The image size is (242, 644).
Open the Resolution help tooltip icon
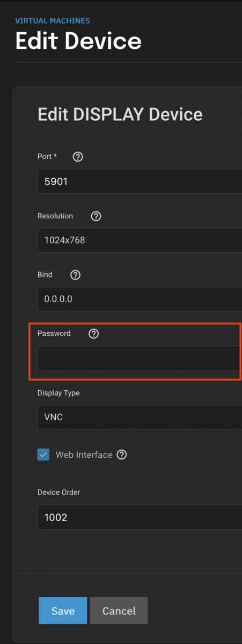point(96,216)
